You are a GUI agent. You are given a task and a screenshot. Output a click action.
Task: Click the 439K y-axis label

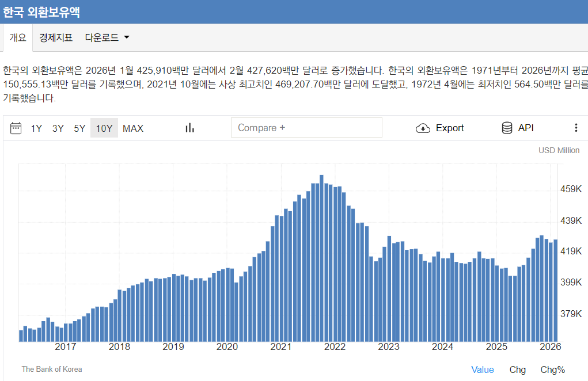571,220
